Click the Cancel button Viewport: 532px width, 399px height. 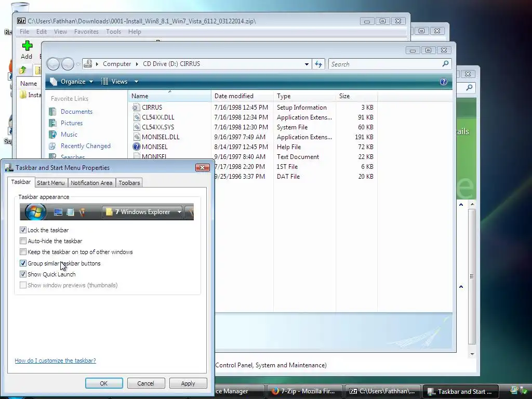coord(146,383)
